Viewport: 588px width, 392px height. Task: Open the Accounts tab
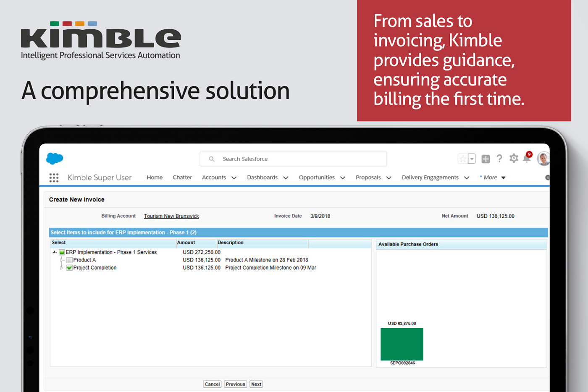[214, 178]
